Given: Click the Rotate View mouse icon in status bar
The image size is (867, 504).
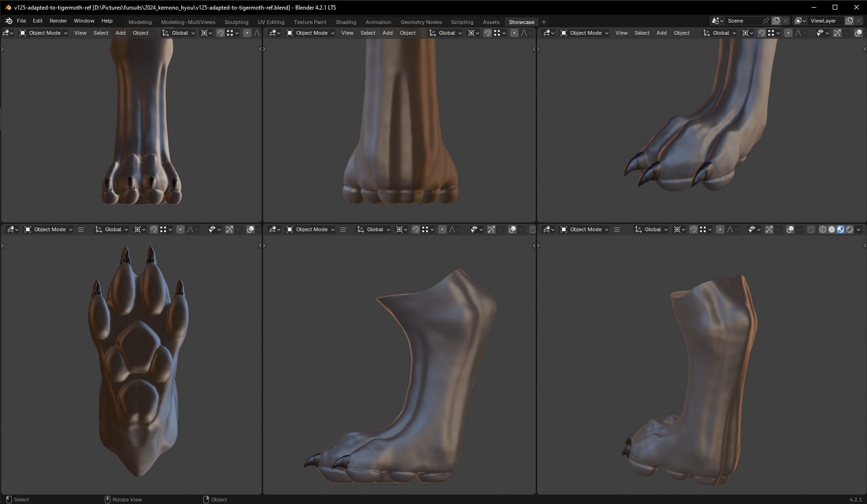Looking at the screenshot, I should pyautogui.click(x=108, y=500).
